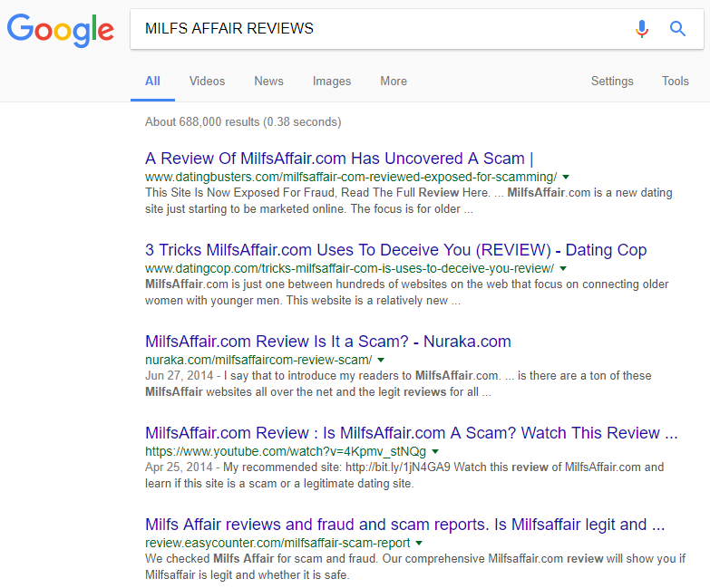Expand dropdown arrow next to youtube.com URL

(435, 451)
